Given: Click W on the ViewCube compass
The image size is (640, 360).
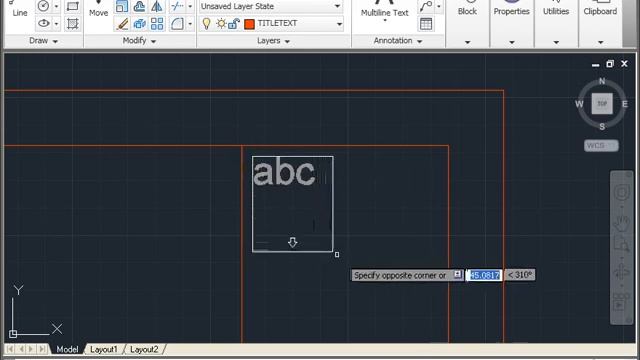Looking at the screenshot, I should [579, 104].
